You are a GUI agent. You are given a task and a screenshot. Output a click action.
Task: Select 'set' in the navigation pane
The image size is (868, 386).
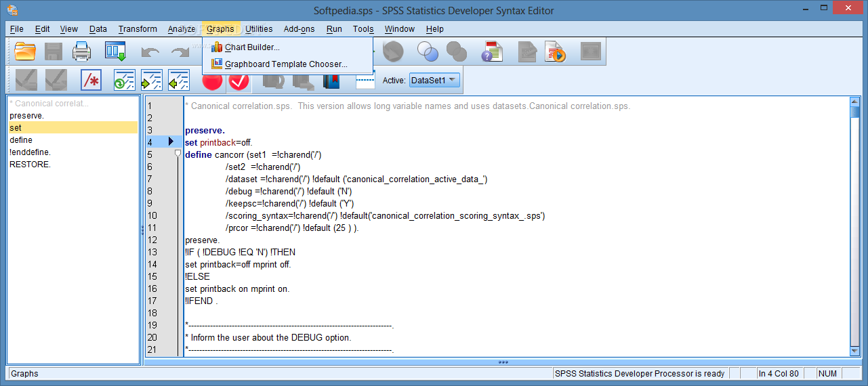[x=73, y=128]
